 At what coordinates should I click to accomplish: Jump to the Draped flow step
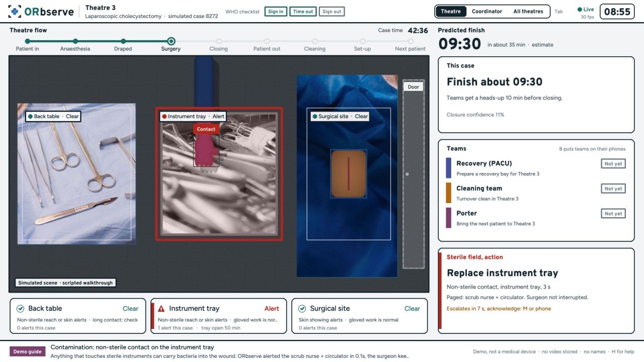[x=123, y=45]
